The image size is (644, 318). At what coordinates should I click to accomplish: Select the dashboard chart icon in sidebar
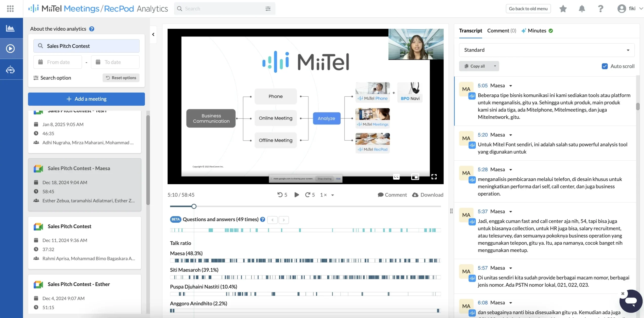(10, 28)
